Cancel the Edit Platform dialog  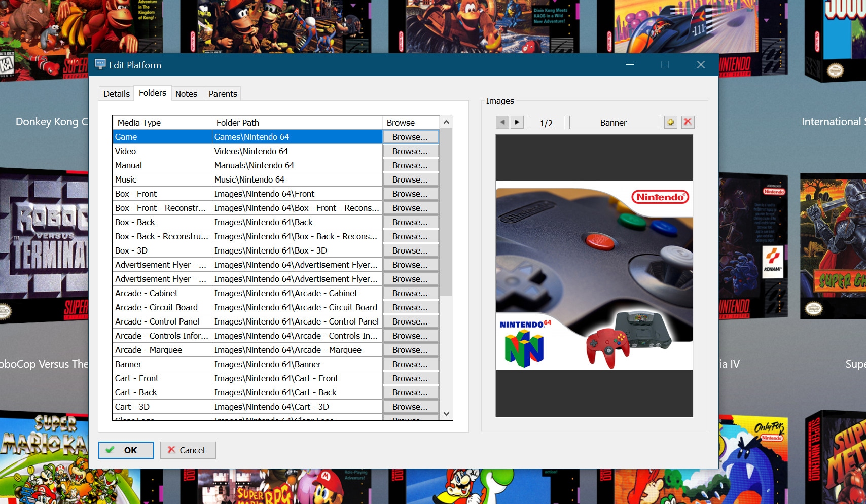click(188, 450)
